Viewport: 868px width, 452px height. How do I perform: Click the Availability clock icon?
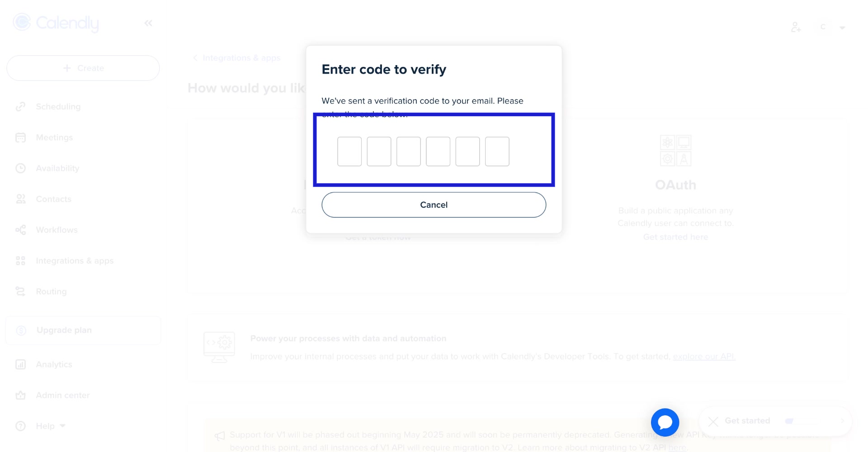[x=20, y=168]
